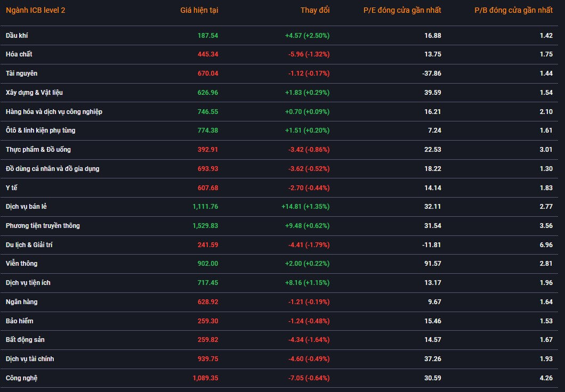Open the 'Y tế' sector
This screenshot has width=565, height=392.
tap(12, 188)
